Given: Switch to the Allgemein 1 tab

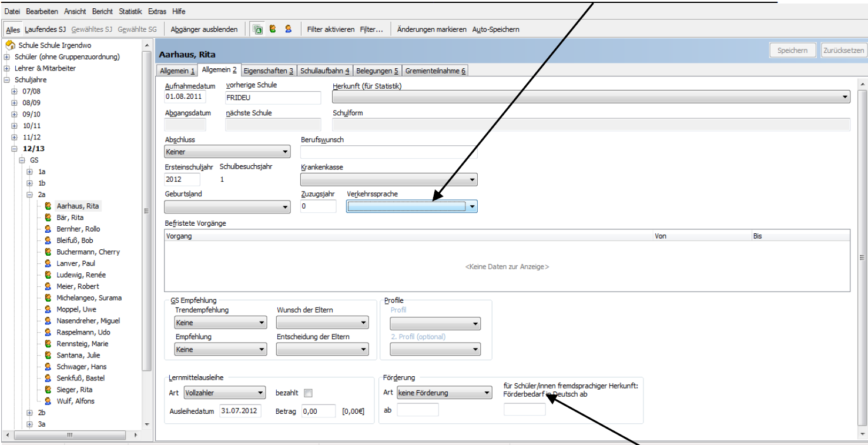Looking at the screenshot, I should click(x=177, y=71).
